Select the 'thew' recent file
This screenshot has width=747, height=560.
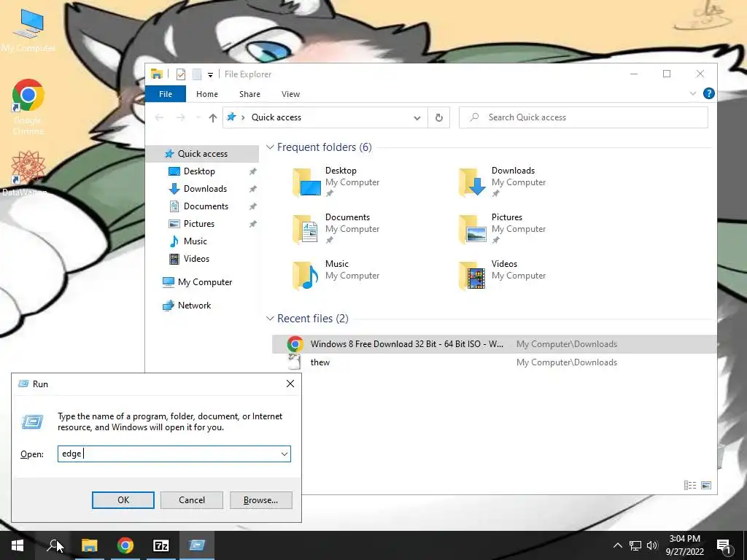tap(494, 362)
